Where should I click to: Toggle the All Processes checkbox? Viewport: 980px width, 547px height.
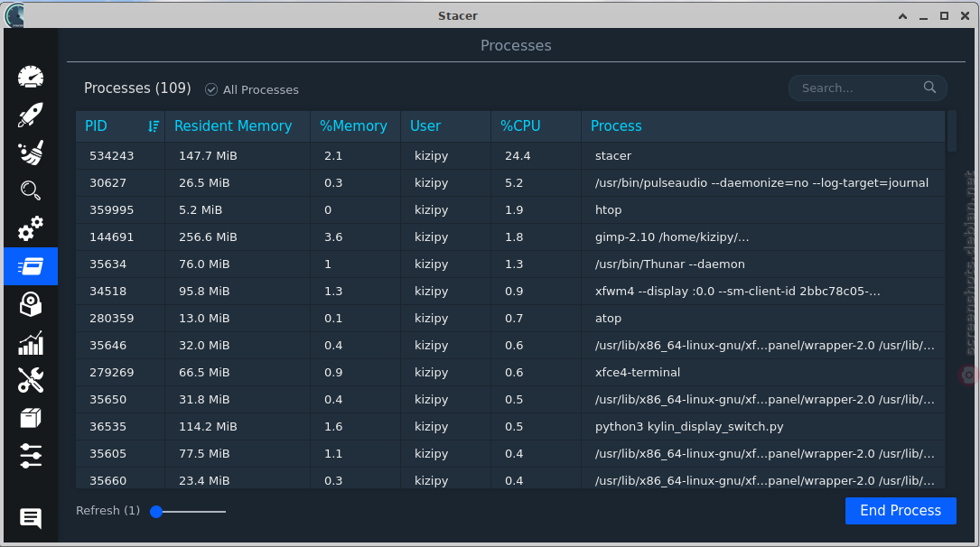(211, 89)
